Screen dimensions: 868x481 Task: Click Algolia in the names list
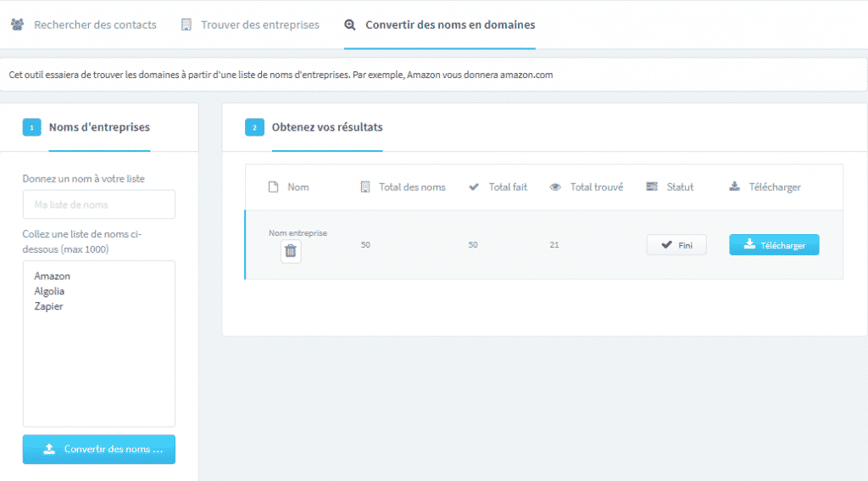coord(49,291)
